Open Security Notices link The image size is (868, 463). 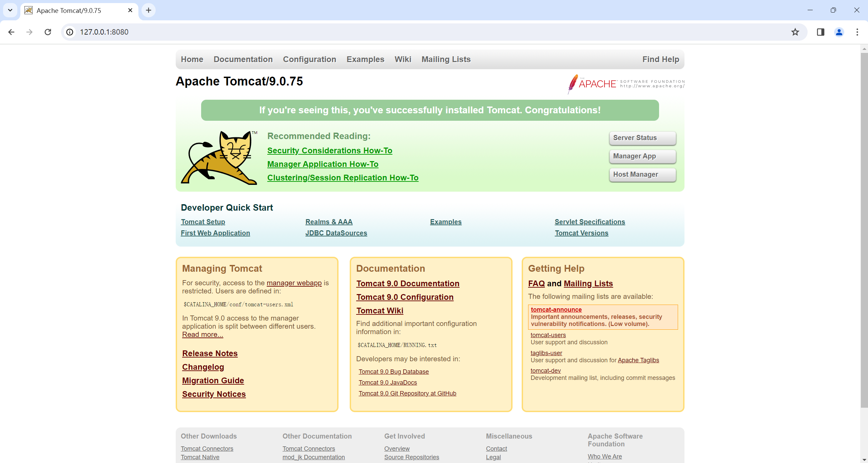[x=214, y=394]
